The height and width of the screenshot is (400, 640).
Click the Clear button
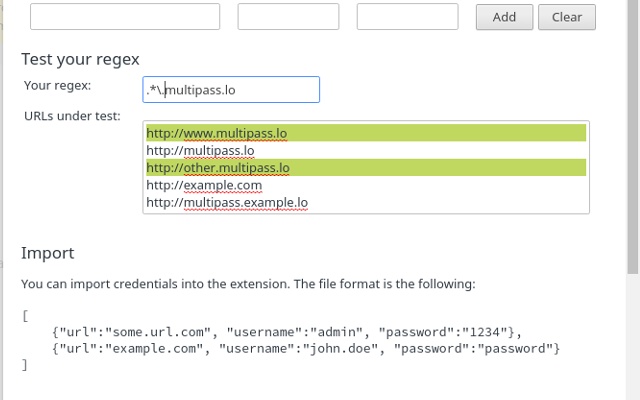(x=566, y=17)
